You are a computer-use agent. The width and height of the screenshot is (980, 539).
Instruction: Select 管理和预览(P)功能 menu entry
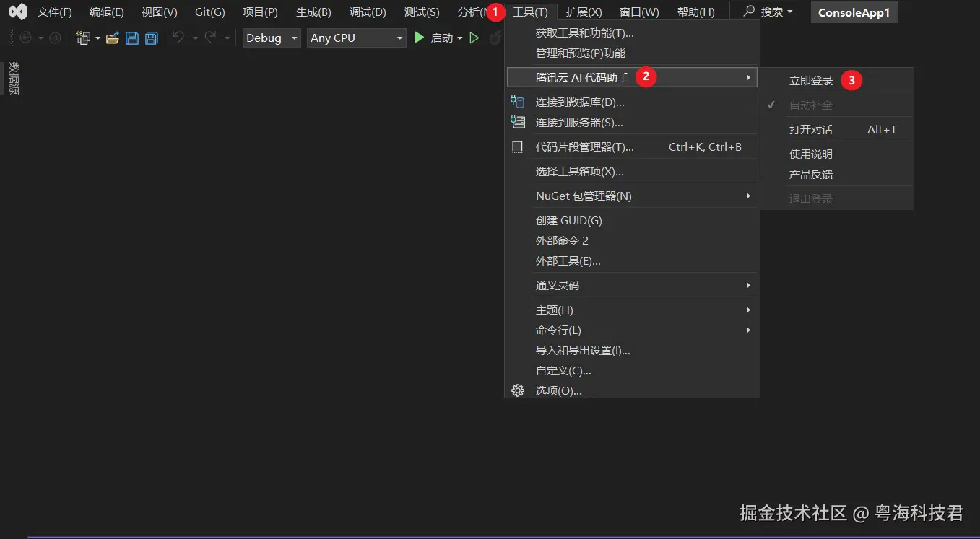(632, 53)
